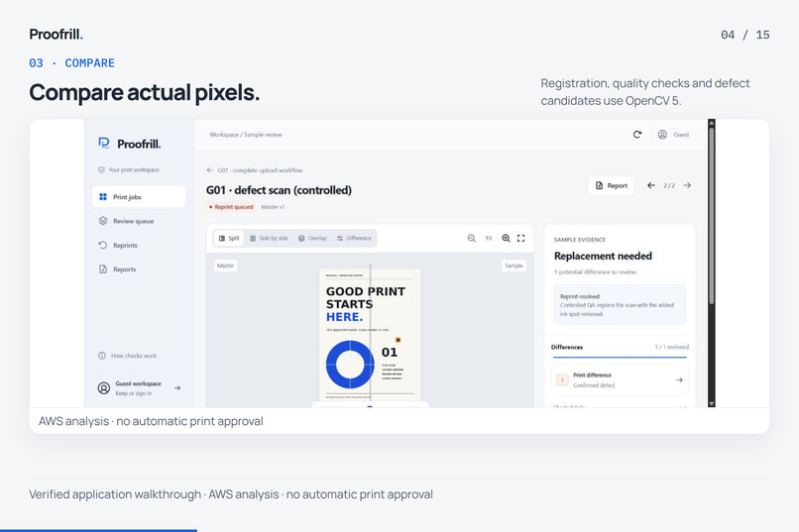The image size is (799, 532).
Task: Switch to Side by side view
Action: pyautogui.click(x=269, y=238)
